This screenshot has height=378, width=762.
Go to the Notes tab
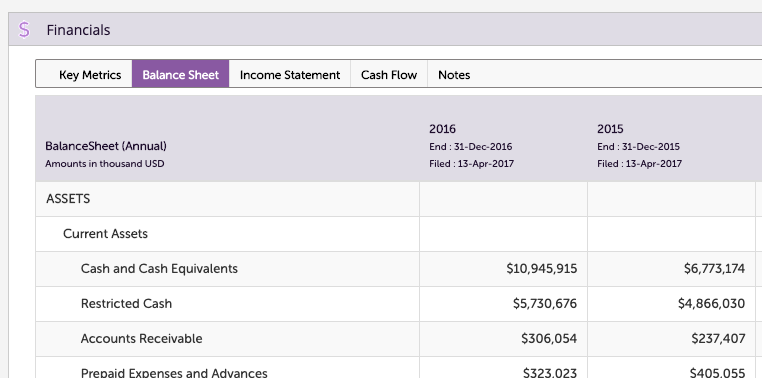click(454, 75)
